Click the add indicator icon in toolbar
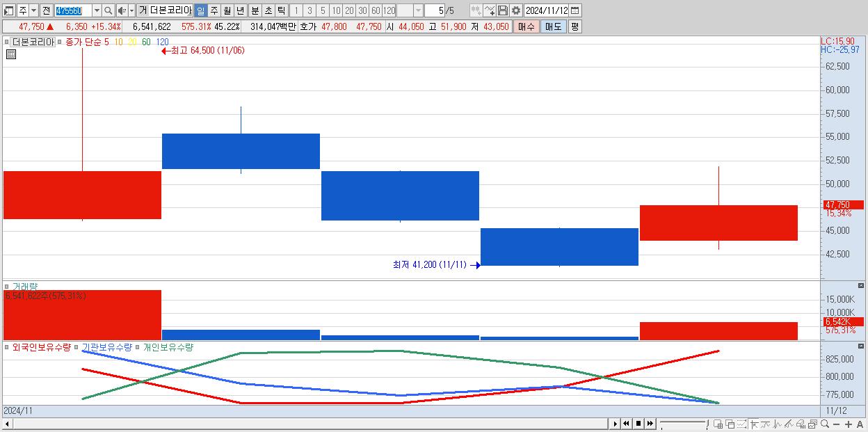 point(476,10)
